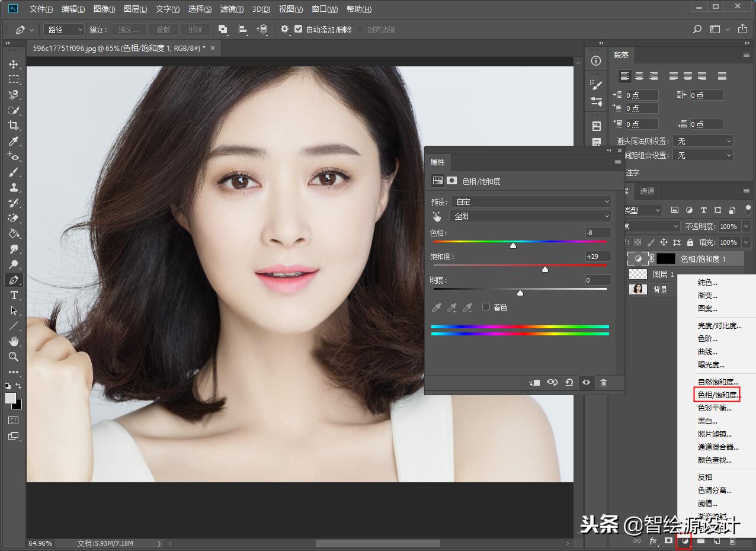This screenshot has width=756, height=551.
Task: Switch to the 通道 tab
Action: pyautogui.click(x=646, y=191)
